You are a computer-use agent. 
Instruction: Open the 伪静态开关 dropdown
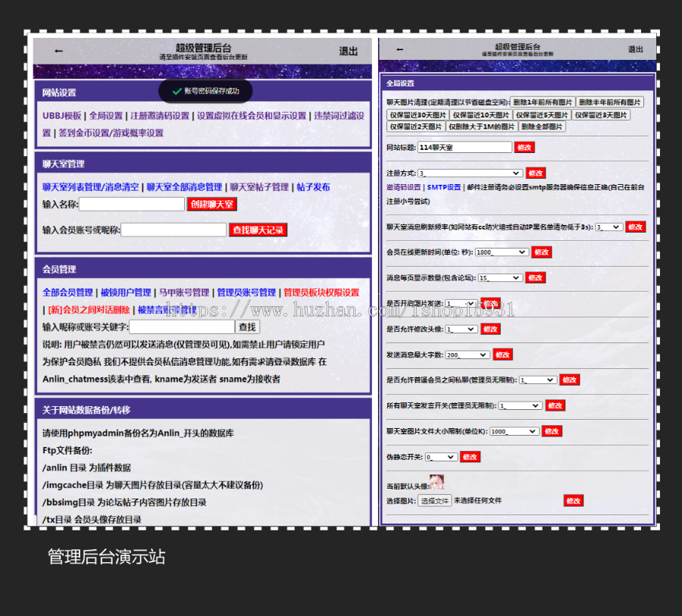[x=441, y=457]
